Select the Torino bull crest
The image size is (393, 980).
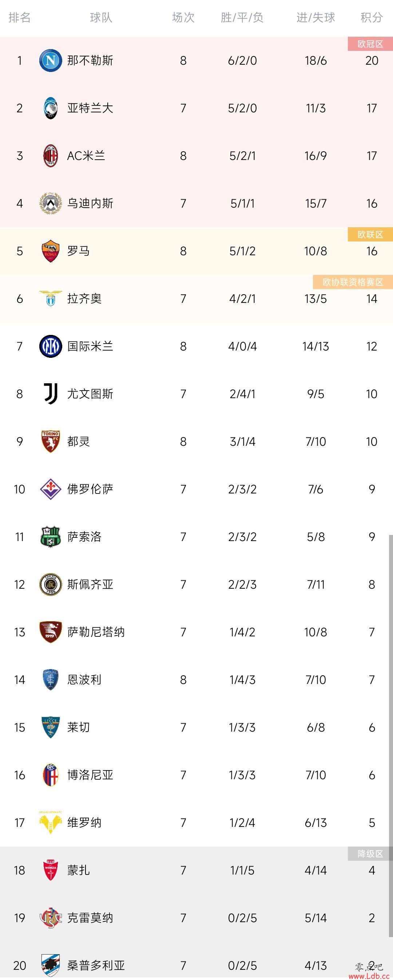point(51,441)
